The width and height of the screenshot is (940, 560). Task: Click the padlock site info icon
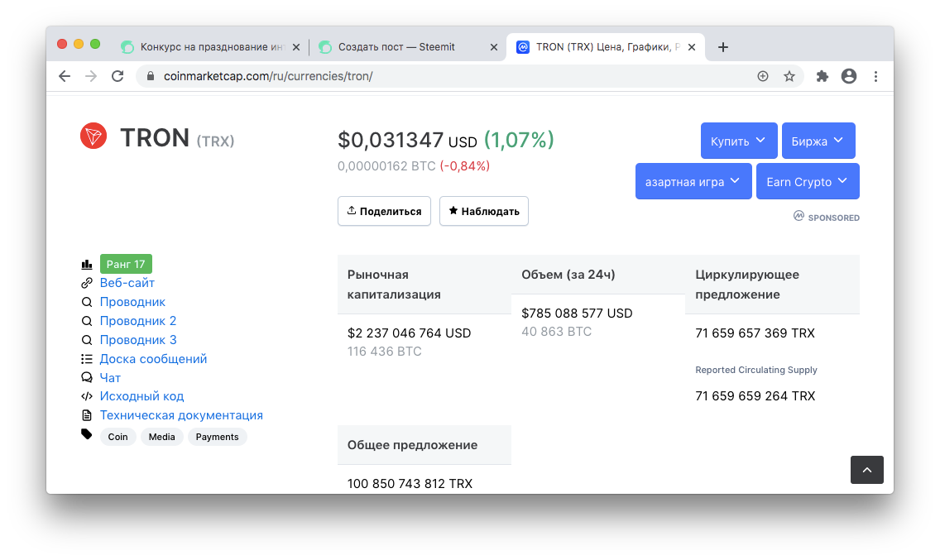[151, 76]
